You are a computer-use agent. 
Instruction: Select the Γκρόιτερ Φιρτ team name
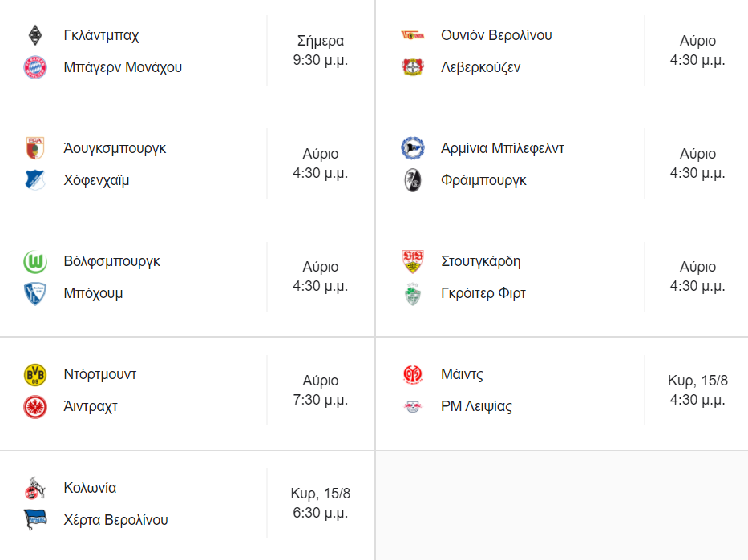pos(483,293)
